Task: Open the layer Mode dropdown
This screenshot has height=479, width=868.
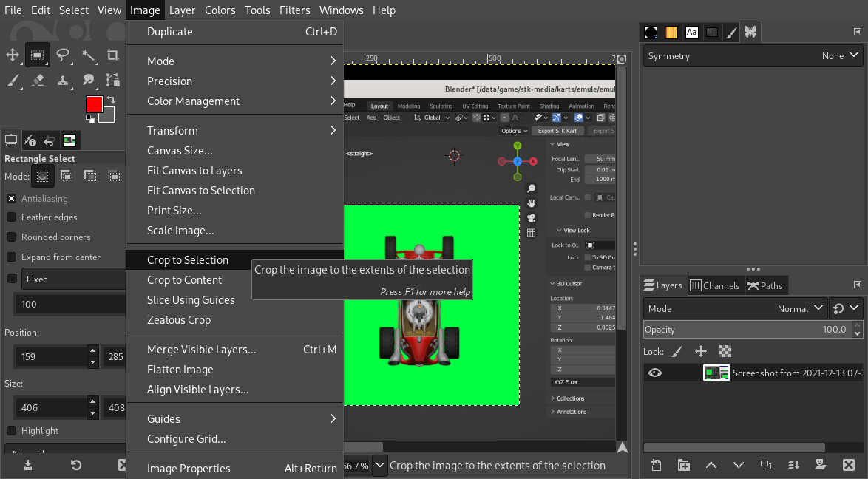Action: (735, 308)
